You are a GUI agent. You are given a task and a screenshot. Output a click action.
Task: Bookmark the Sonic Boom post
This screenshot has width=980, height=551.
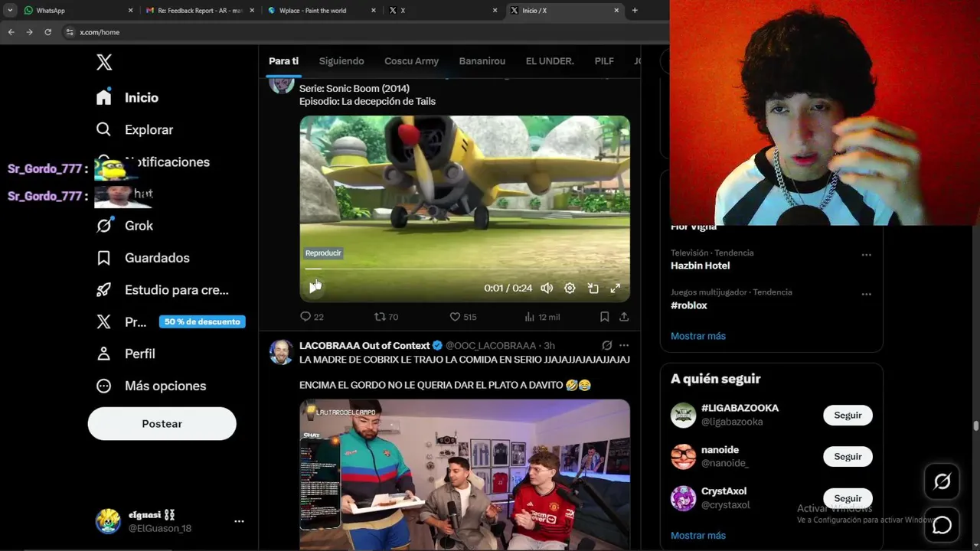[604, 317]
